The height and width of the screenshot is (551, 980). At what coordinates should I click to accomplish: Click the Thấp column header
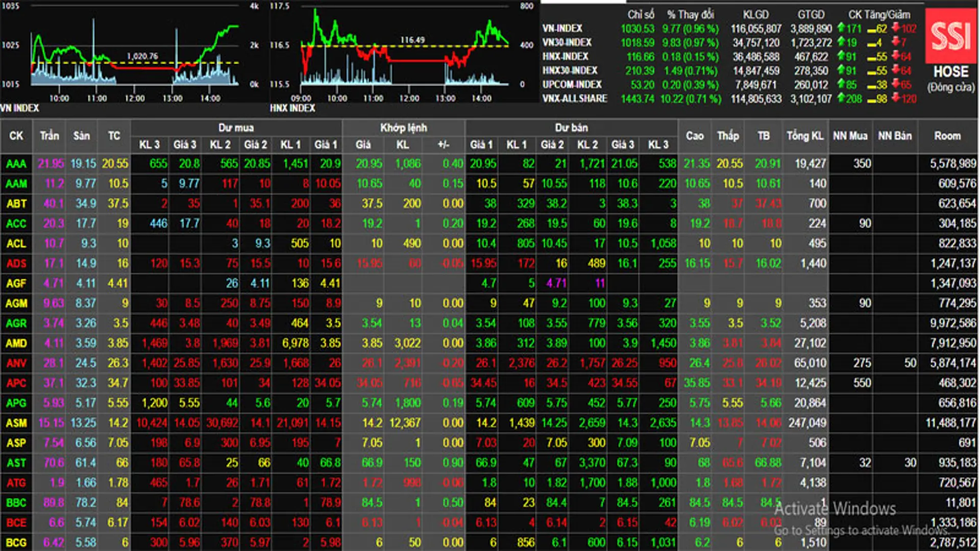[x=728, y=136]
